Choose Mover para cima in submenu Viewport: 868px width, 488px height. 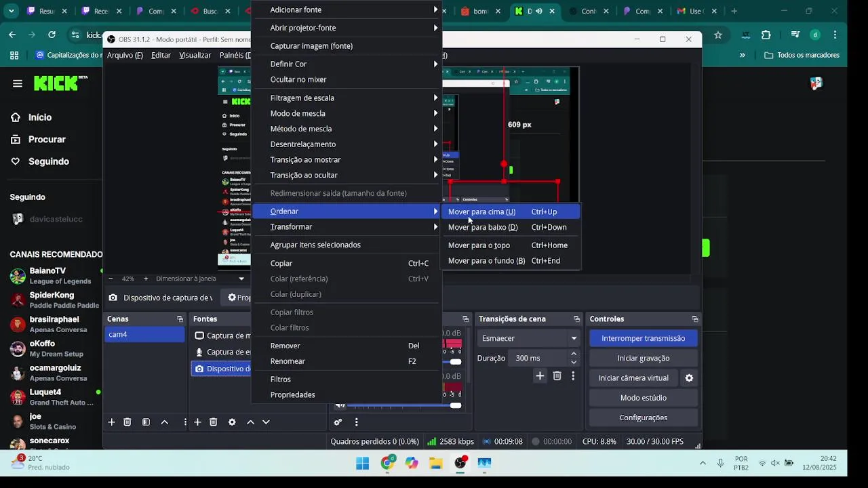pyautogui.click(x=511, y=211)
